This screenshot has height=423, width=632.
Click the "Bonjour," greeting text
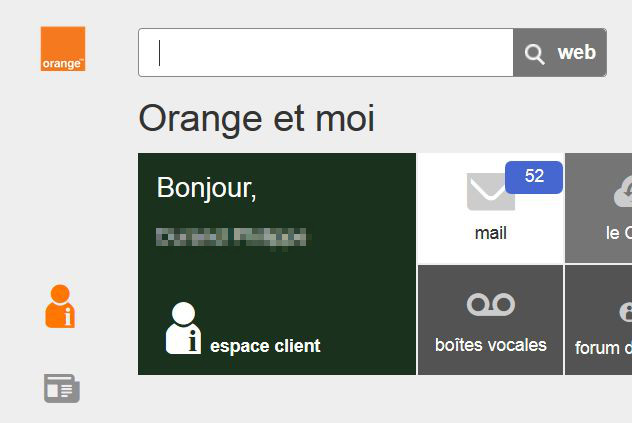point(207,188)
